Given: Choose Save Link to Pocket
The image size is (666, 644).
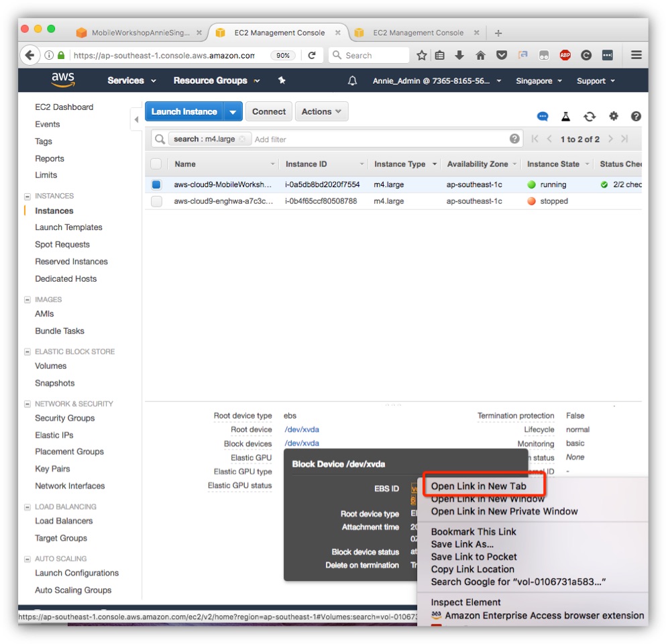Looking at the screenshot, I should [474, 557].
